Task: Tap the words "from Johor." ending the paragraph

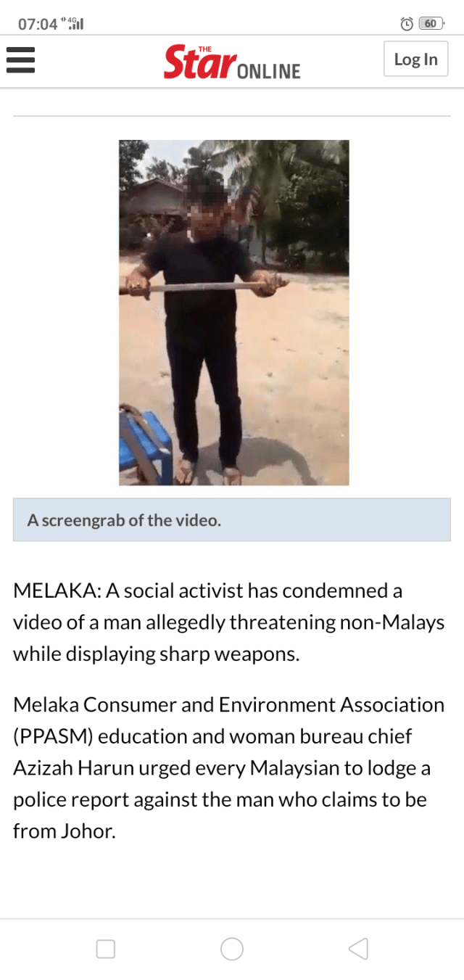Action: tap(65, 831)
